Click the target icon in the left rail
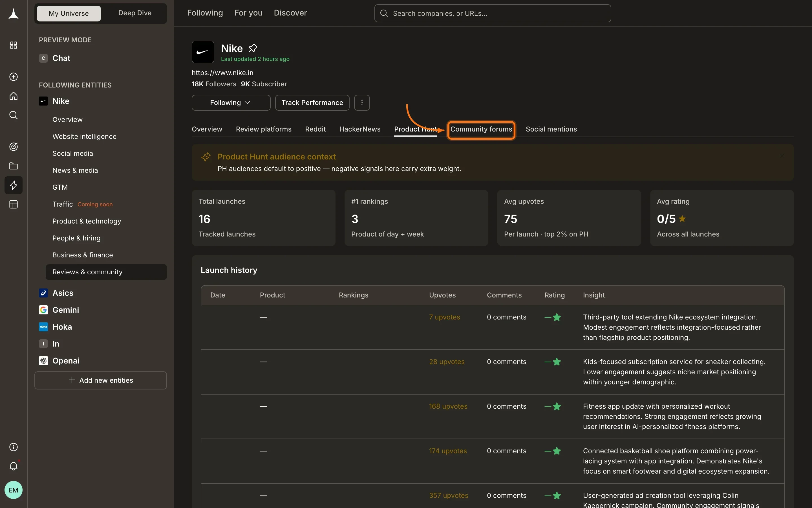The height and width of the screenshot is (508, 812). (14, 147)
